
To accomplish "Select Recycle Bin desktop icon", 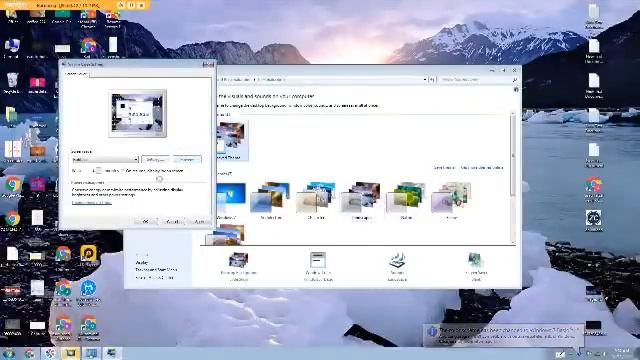I will tap(12, 83).
